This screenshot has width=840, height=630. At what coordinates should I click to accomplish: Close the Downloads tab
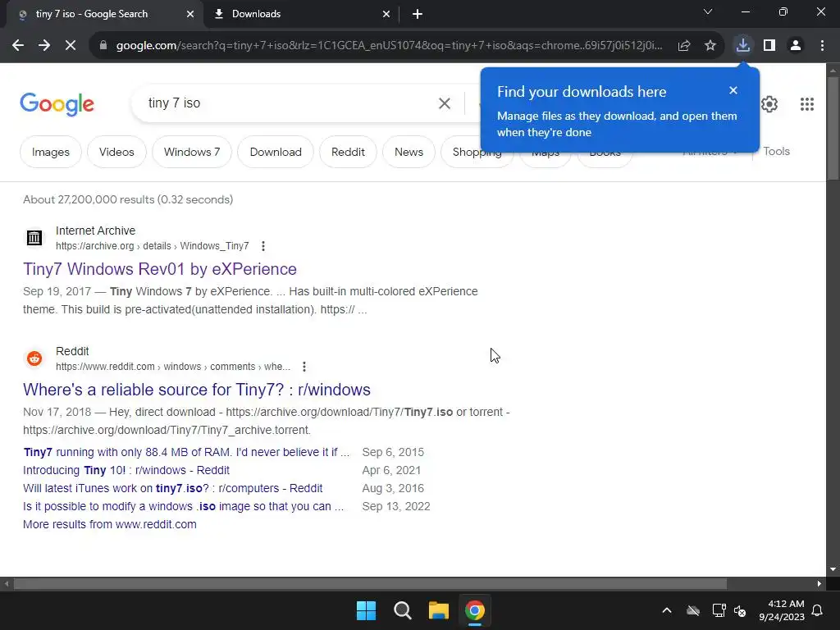tap(386, 14)
